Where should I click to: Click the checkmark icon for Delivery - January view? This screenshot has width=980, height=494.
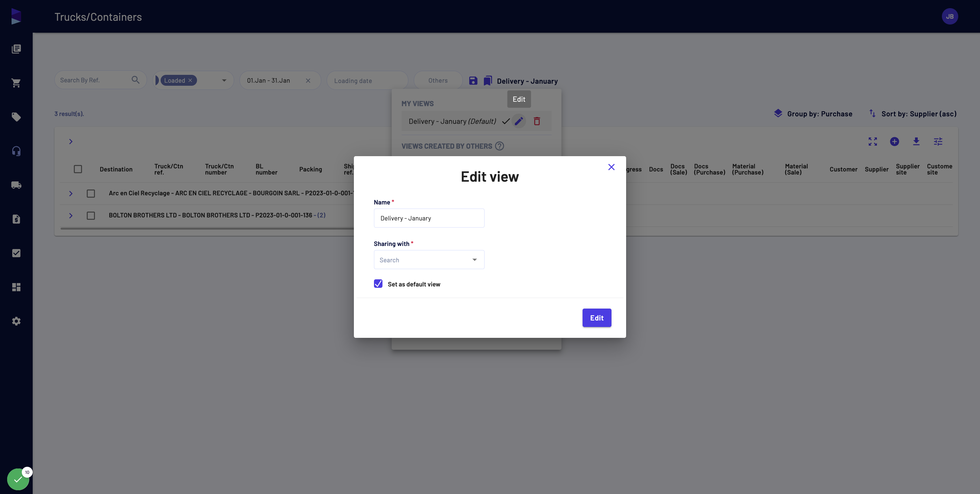[506, 121]
